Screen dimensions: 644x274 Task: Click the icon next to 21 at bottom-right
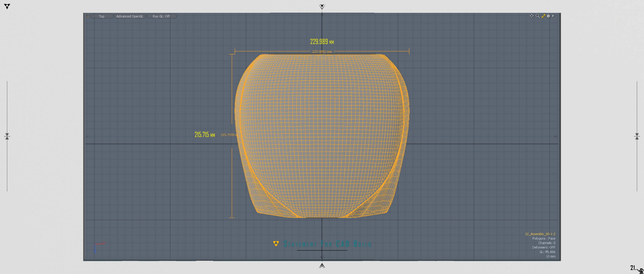point(641,271)
